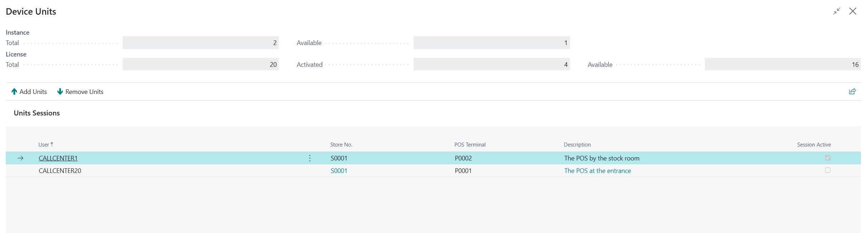Screen dimensions: 868x233
Task: Sort by the User column header
Action: [44, 145]
